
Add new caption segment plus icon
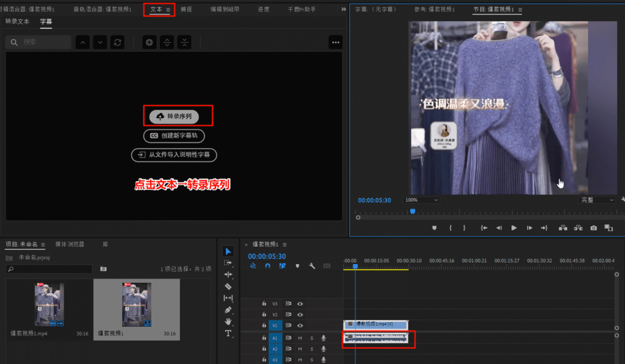click(150, 42)
